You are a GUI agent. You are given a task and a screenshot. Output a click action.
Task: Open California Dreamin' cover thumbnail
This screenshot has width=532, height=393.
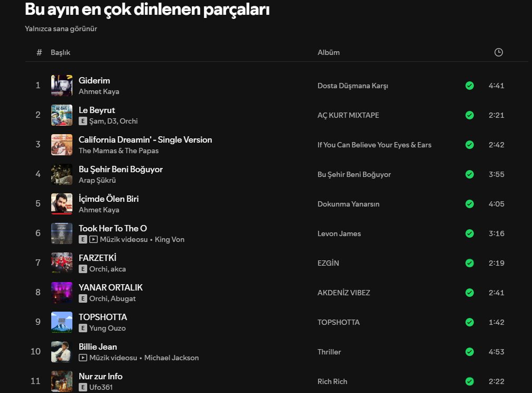point(62,145)
